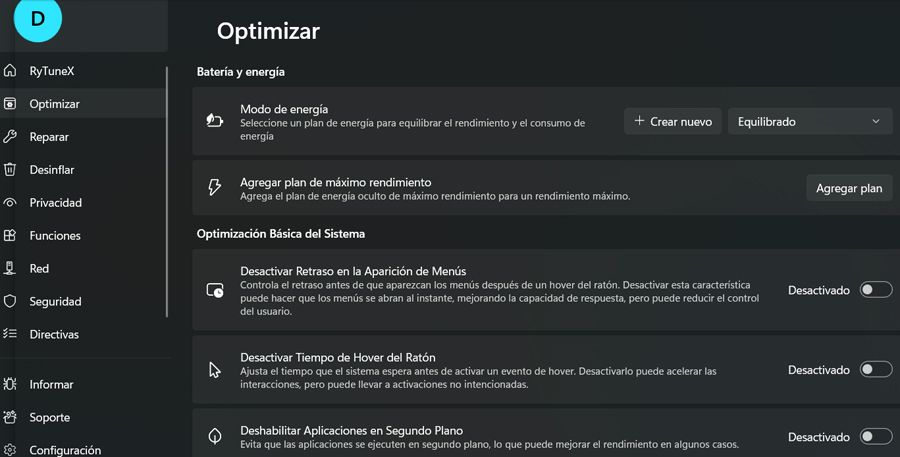The height and width of the screenshot is (457, 900).
Task: Click the Crear nuevo button
Action: point(673,122)
